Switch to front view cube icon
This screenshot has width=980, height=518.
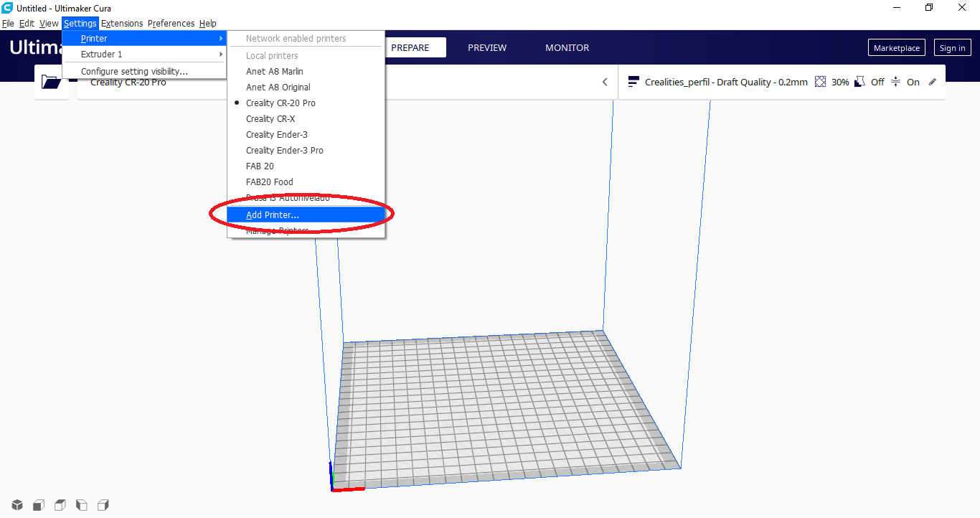(39, 504)
